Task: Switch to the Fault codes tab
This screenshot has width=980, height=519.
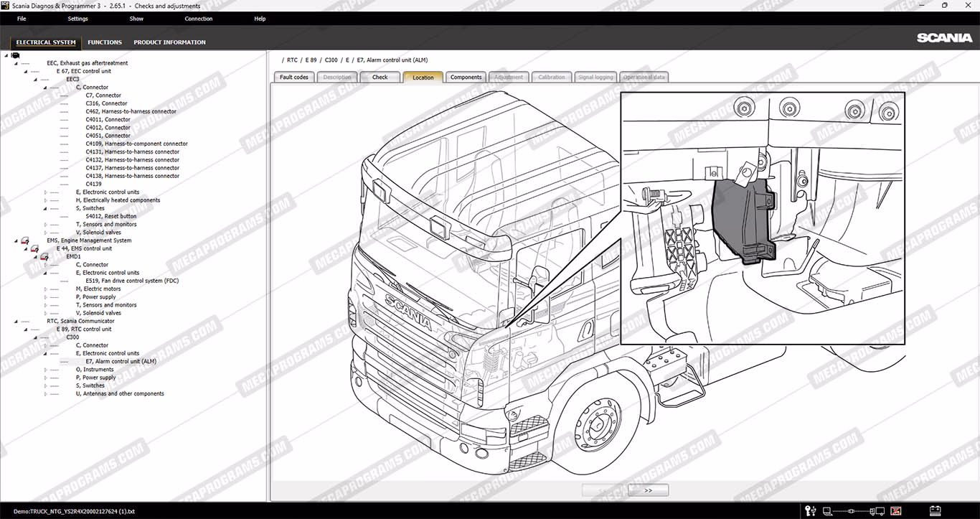Action: click(x=294, y=77)
